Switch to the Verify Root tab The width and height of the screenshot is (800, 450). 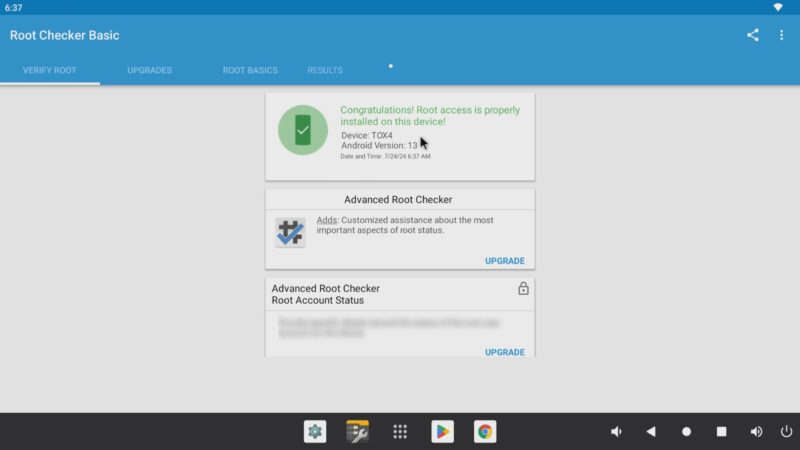pos(49,70)
